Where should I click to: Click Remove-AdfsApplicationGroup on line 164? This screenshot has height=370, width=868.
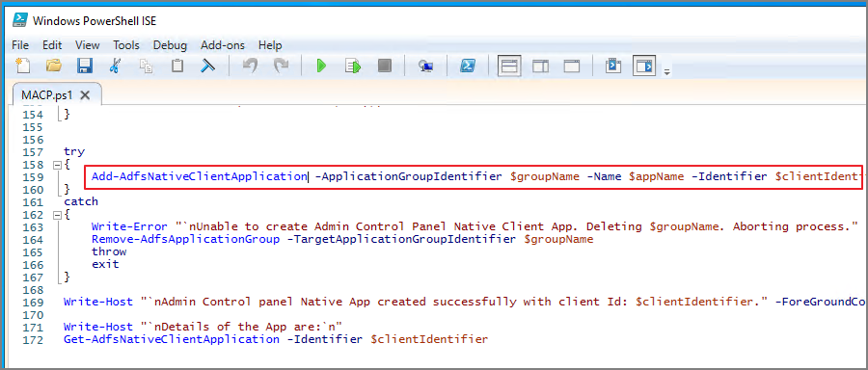185,239
